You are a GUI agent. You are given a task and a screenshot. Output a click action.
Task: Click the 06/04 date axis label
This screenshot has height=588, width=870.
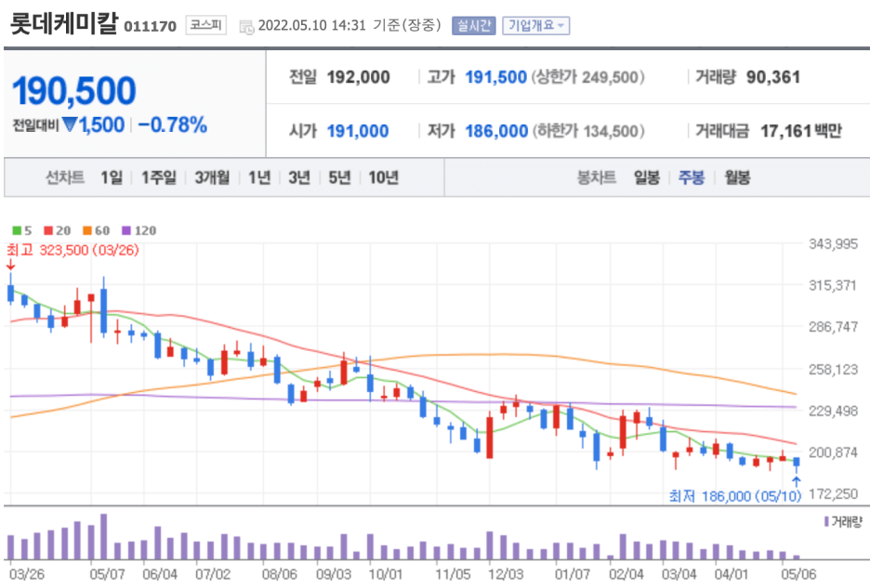pos(160,574)
